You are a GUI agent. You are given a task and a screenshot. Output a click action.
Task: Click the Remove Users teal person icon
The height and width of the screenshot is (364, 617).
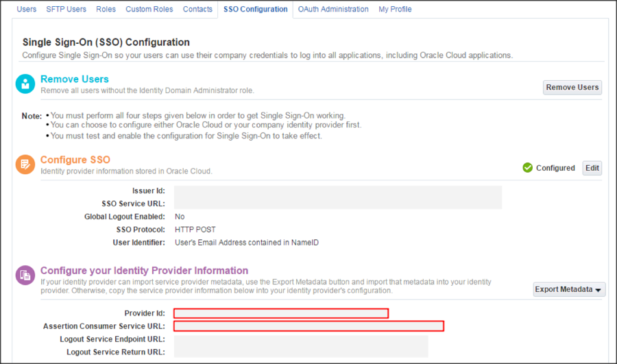click(25, 84)
